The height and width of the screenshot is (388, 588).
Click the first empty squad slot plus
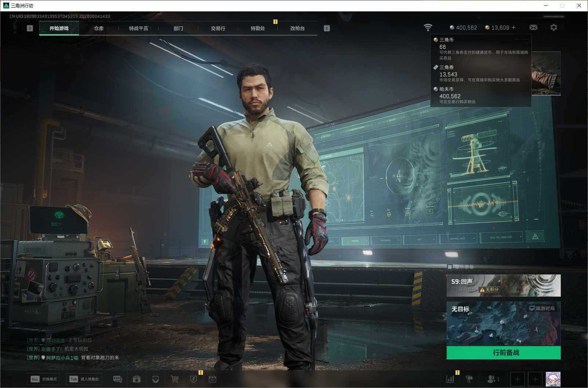[x=517, y=379]
